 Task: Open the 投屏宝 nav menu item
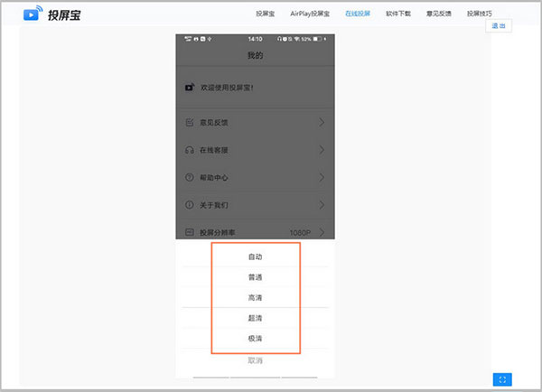point(265,14)
